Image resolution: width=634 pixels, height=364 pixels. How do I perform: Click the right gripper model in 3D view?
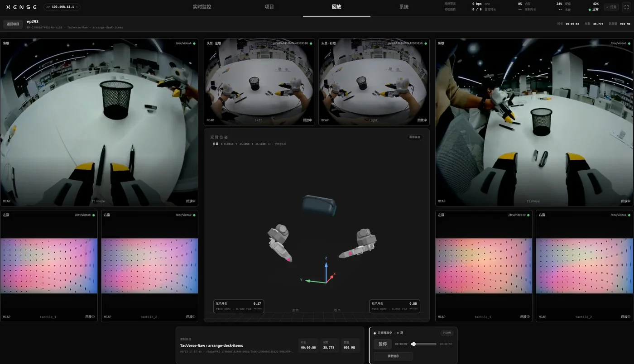(x=358, y=244)
